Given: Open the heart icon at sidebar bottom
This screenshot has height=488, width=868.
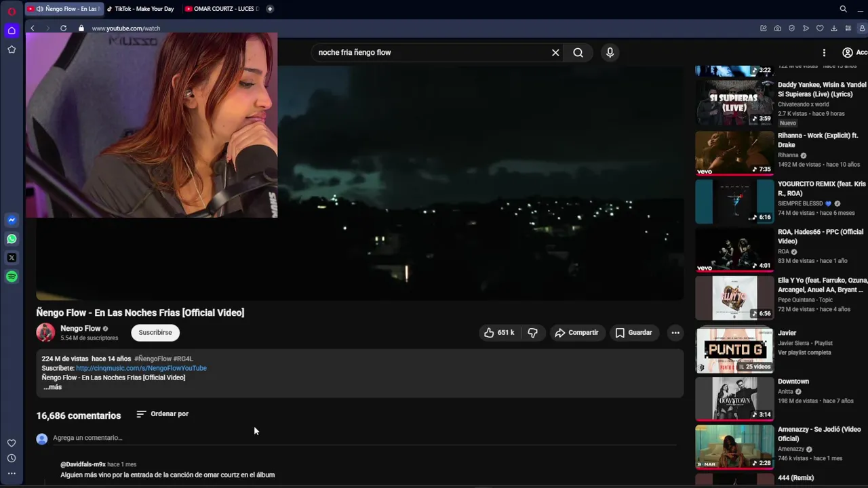Looking at the screenshot, I should 12,443.
